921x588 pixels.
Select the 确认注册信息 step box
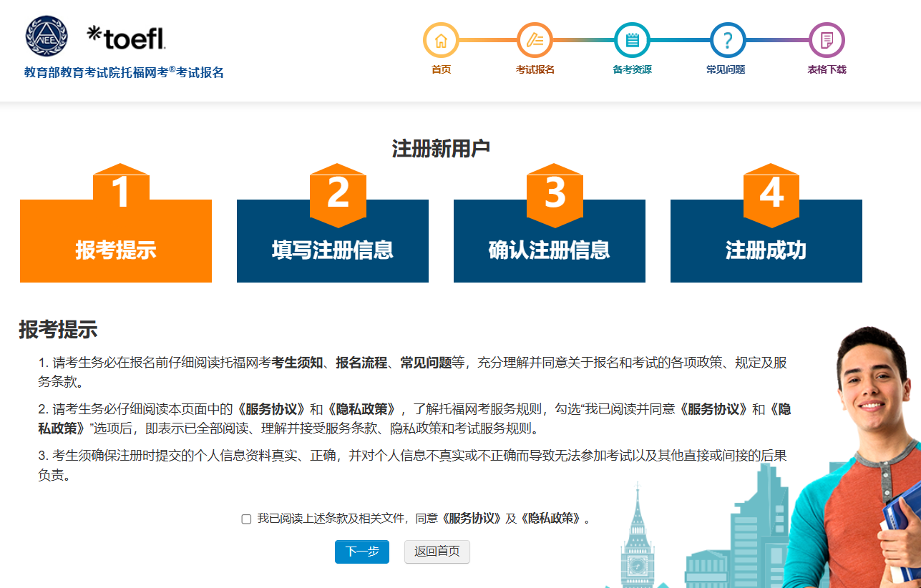pos(549,250)
